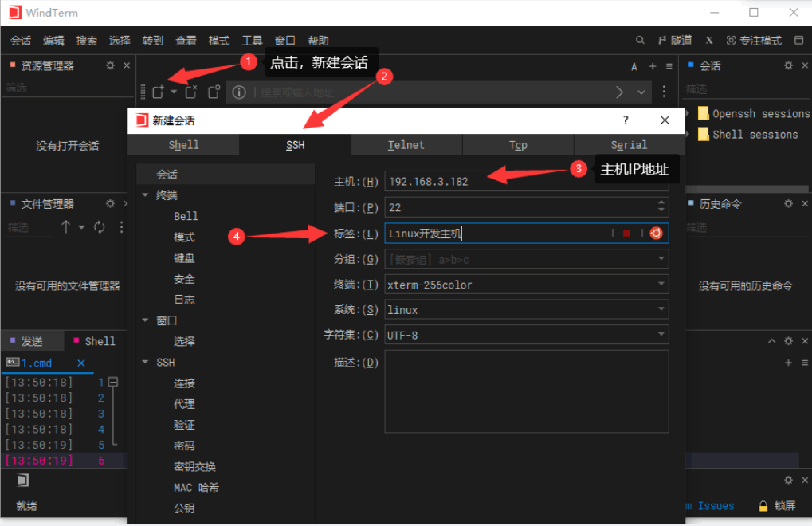Collapse the 窗口 tree node
This screenshot has height=526, width=812.
pyautogui.click(x=146, y=320)
